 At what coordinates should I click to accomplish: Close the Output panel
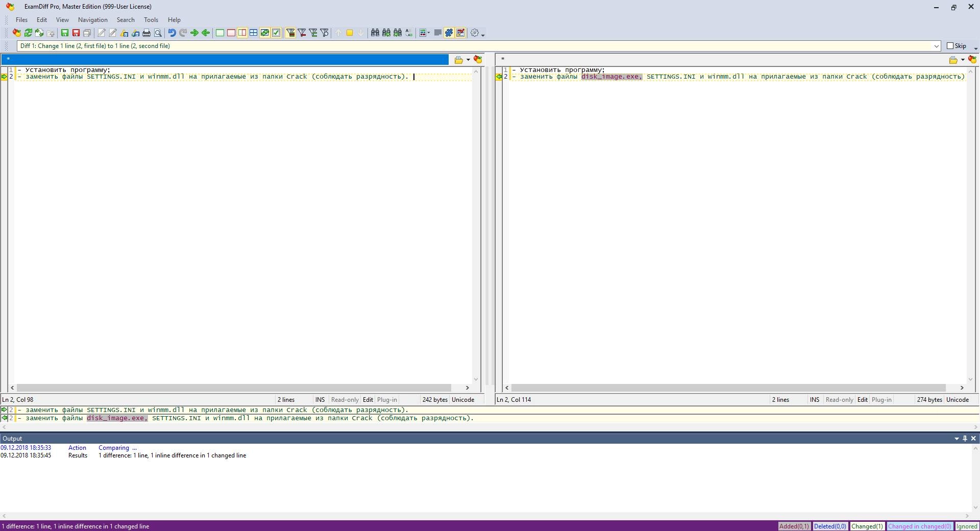click(x=973, y=439)
